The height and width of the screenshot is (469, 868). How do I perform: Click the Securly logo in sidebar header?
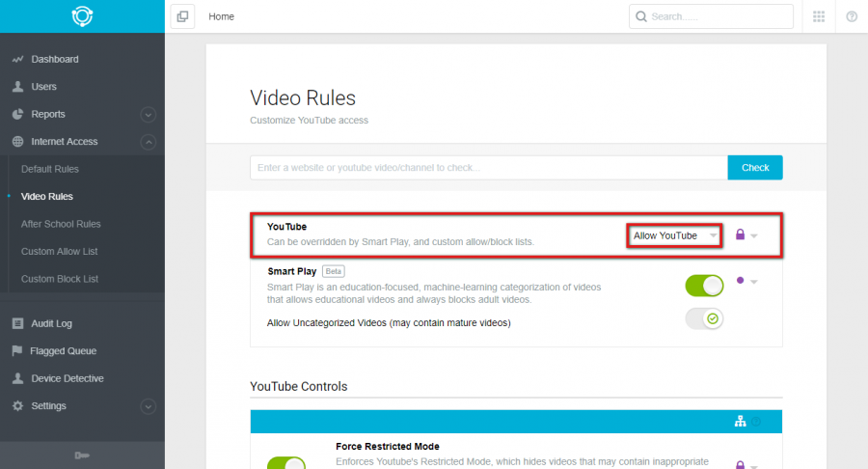[82, 16]
